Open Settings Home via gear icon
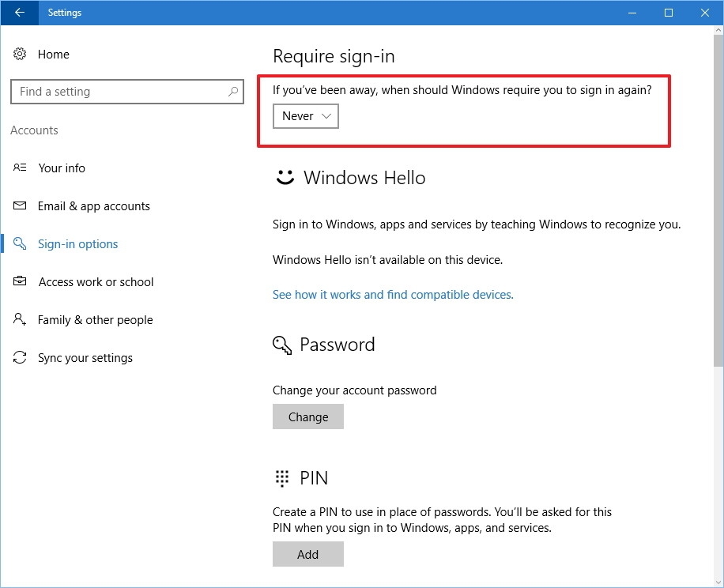The image size is (724, 588). [x=19, y=54]
